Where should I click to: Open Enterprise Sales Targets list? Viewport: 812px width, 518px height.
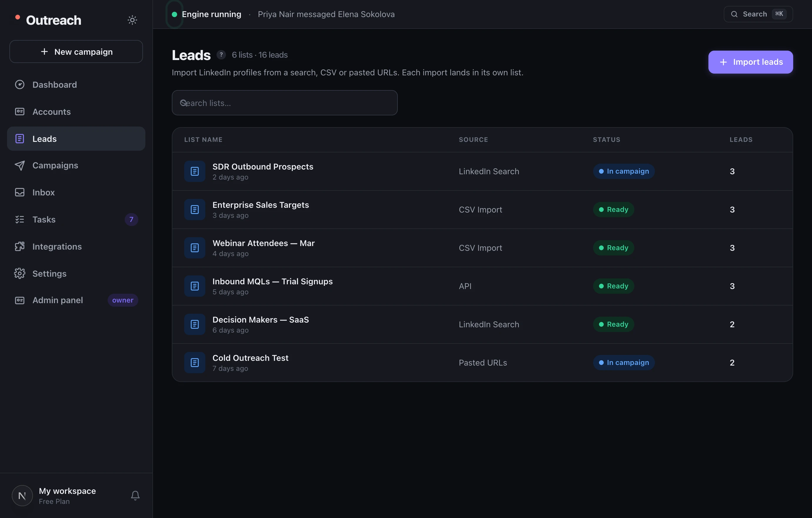261,205
